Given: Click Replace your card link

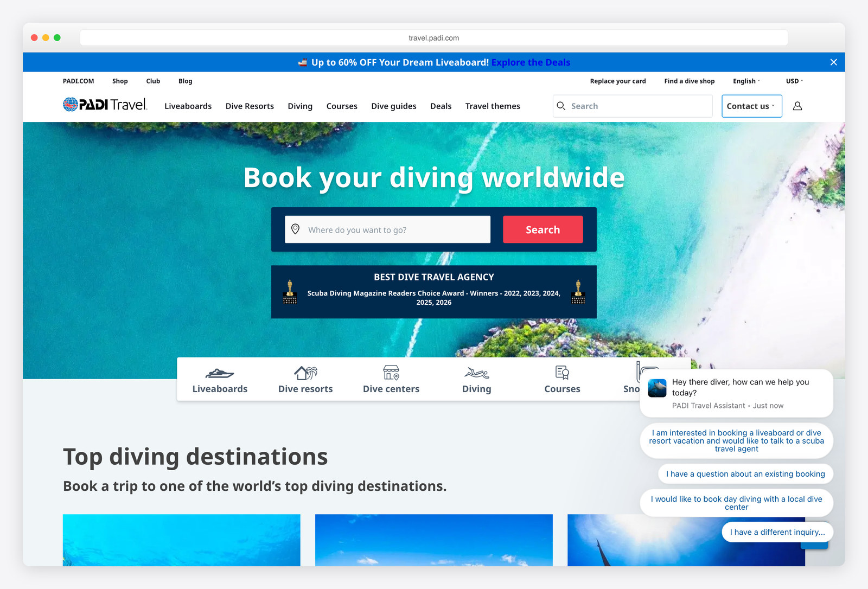Looking at the screenshot, I should click(x=618, y=81).
